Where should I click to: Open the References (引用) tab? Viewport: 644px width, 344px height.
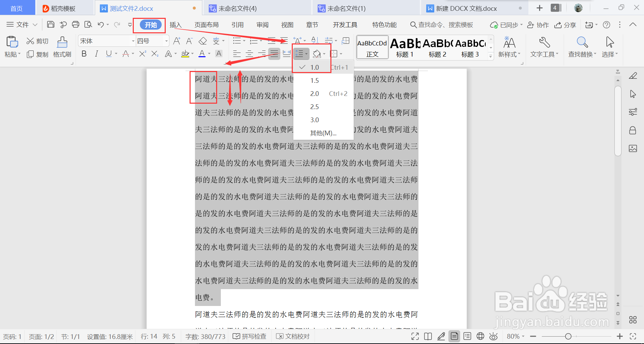pos(238,25)
